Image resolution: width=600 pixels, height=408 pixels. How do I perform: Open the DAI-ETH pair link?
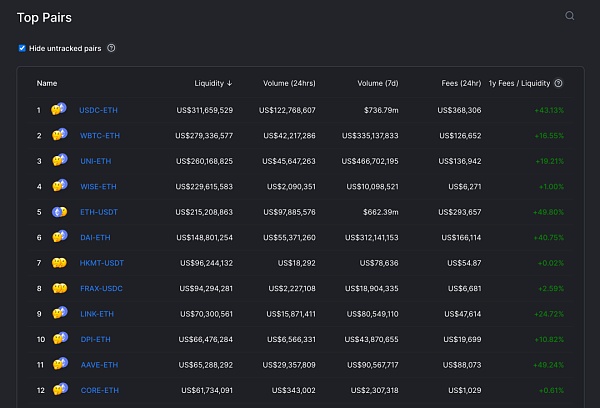96,238
